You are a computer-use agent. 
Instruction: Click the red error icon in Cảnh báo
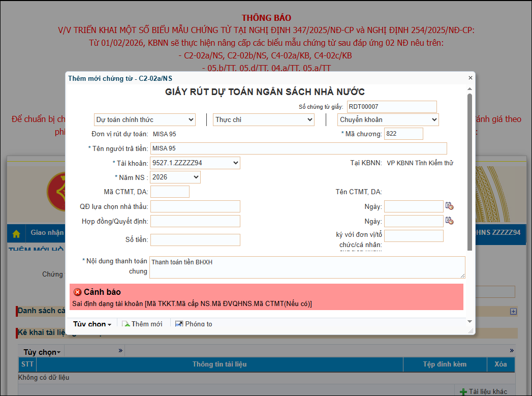point(77,292)
